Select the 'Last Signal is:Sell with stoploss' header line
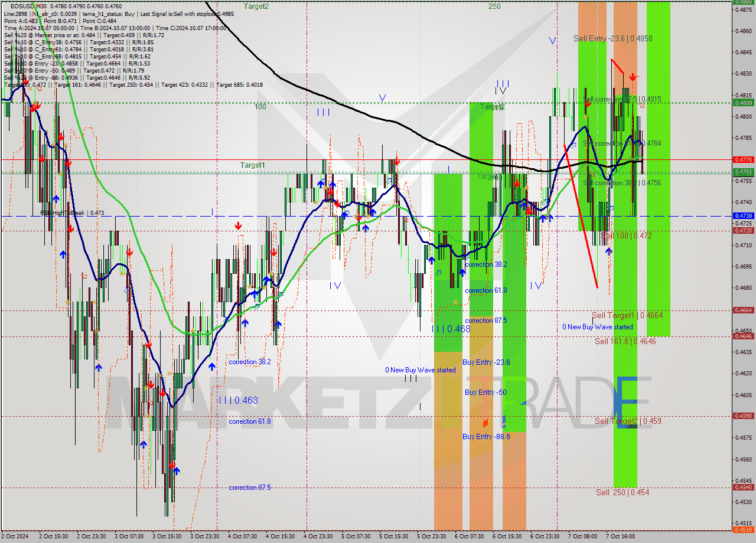This screenshot has height=543, width=756. [119, 13]
